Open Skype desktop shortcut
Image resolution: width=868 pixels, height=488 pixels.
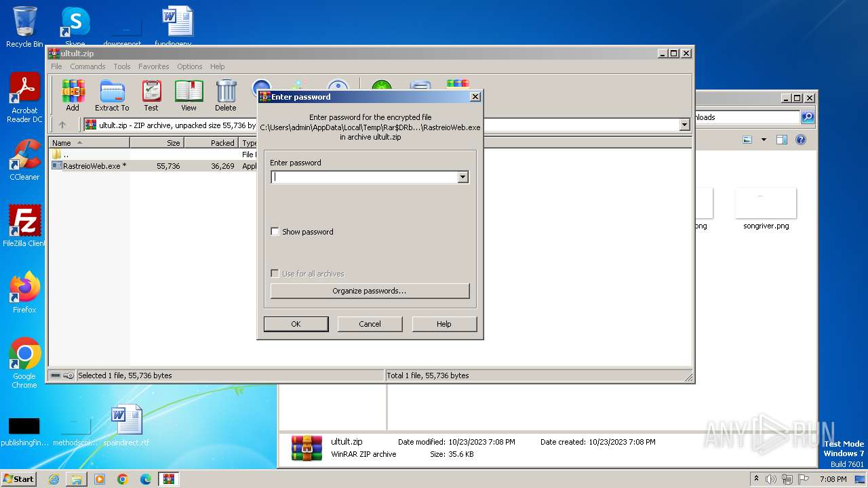pyautogui.click(x=75, y=27)
